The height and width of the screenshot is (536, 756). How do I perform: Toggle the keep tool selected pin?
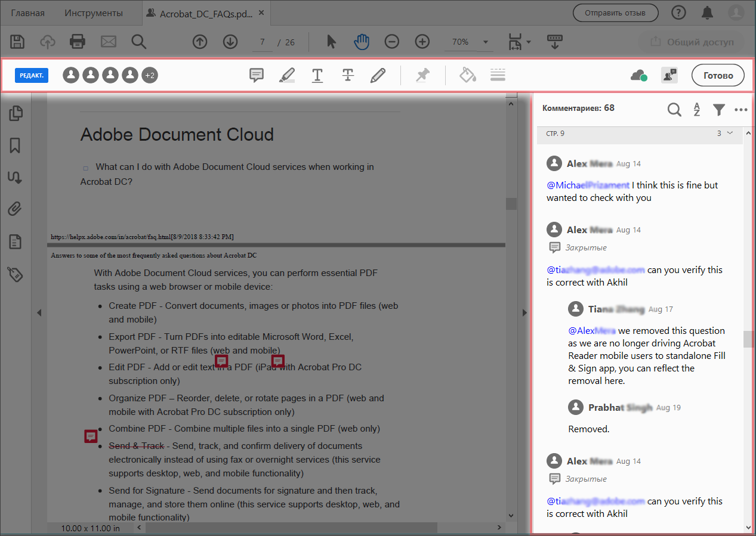[422, 75]
